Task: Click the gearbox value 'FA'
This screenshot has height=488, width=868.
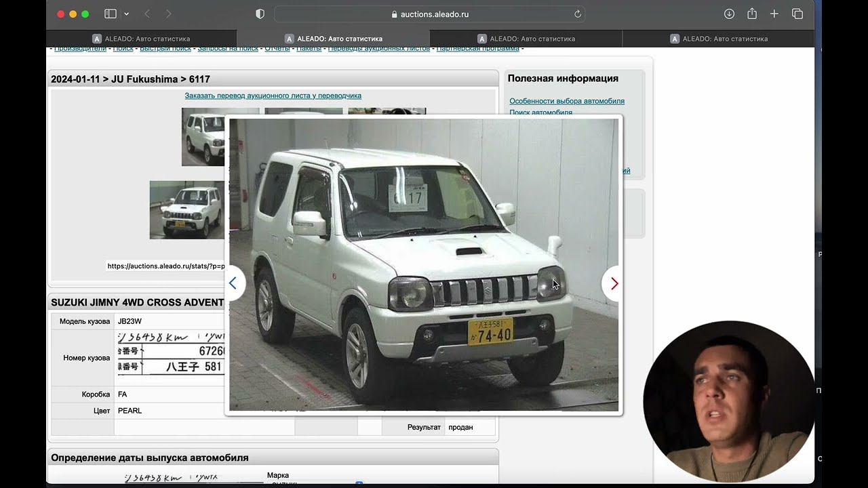Action: pos(122,394)
